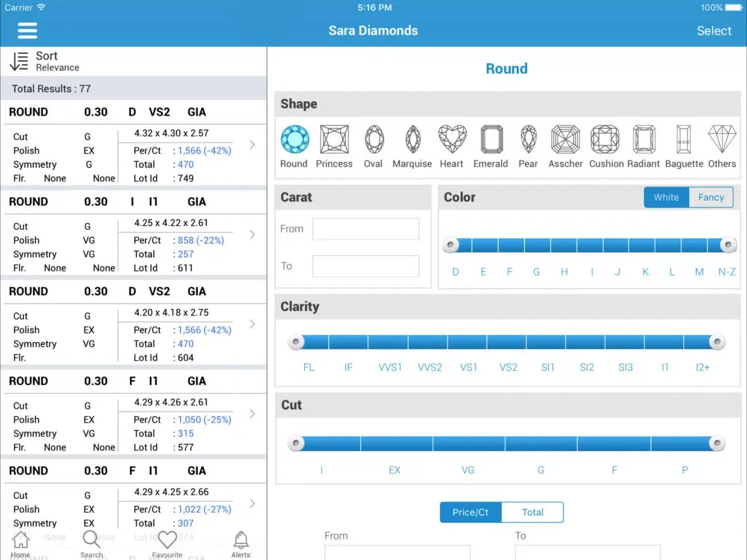This screenshot has width=747, height=560.
Task: Open the Favourite tab
Action: tap(167, 545)
